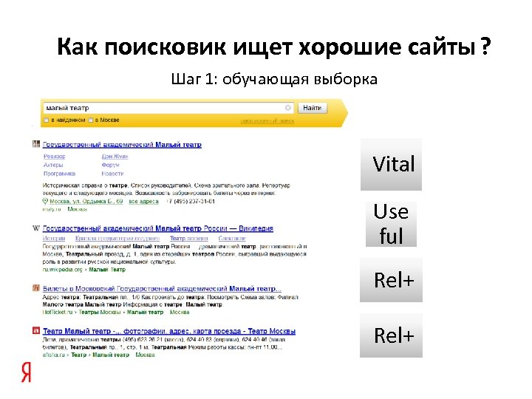The height and width of the screenshot is (399, 532).
Task: Open the 'все адреса' link
Action: (143, 201)
